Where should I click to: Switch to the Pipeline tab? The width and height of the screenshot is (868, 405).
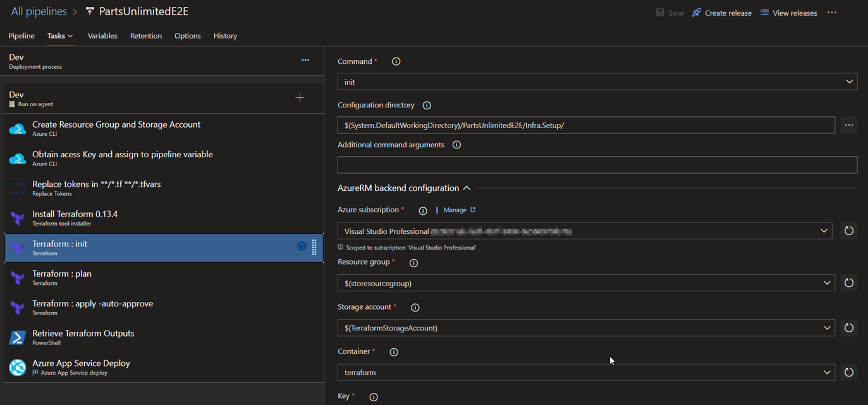pos(21,36)
